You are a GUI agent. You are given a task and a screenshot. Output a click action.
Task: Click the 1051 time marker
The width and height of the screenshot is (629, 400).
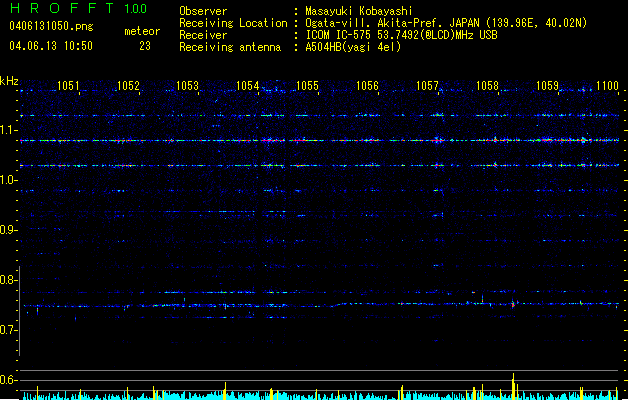[68, 85]
